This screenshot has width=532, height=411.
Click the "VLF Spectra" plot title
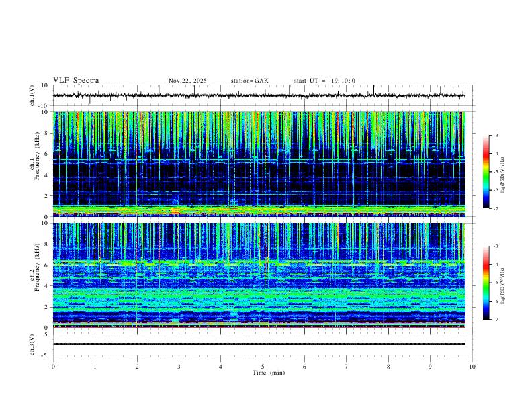[x=76, y=81]
